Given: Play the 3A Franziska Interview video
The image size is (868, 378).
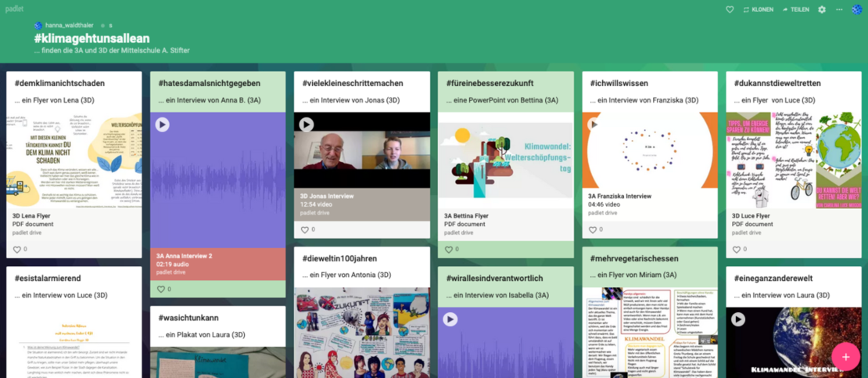Looking at the screenshot, I should click(x=594, y=124).
